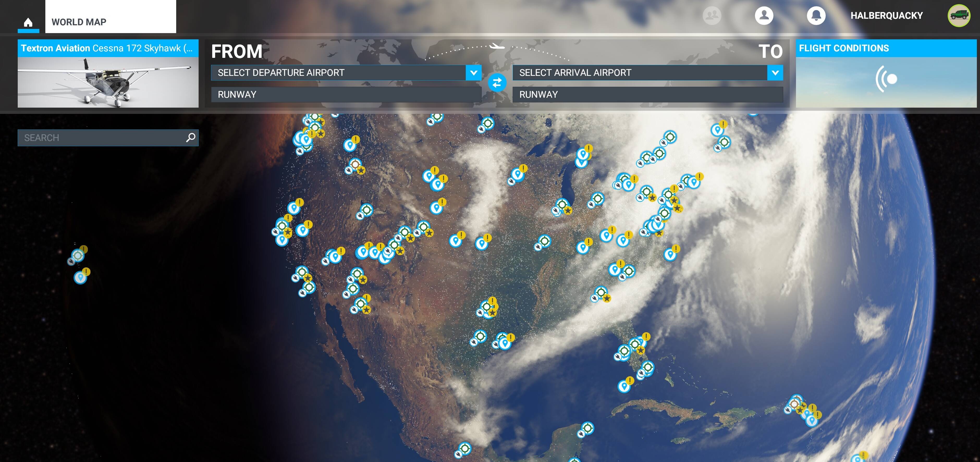Open the player profile icon

click(x=764, y=16)
